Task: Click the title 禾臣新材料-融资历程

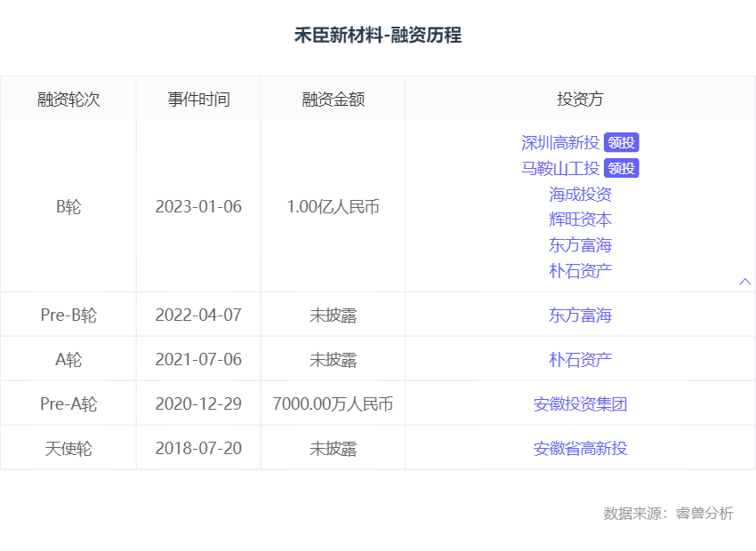Action: point(378,36)
